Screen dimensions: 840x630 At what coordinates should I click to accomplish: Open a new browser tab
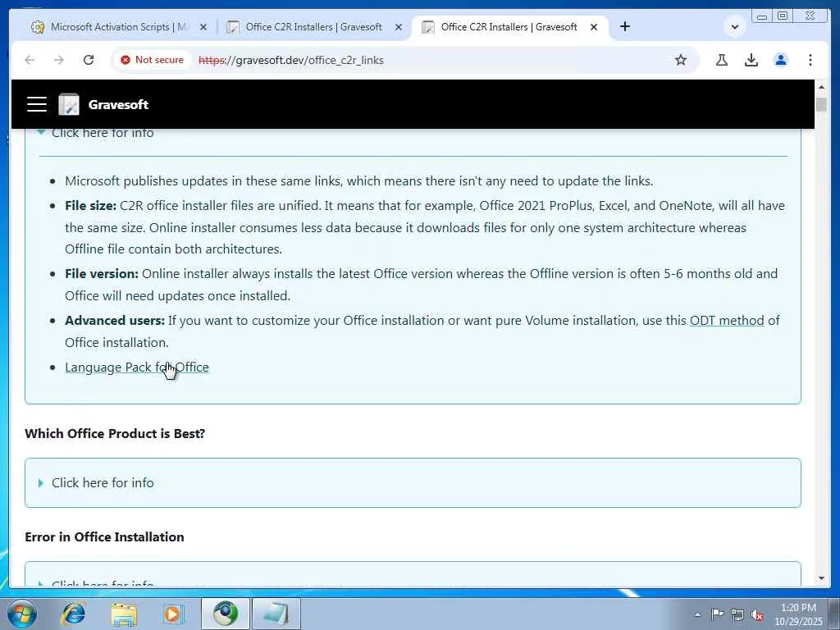[624, 26]
